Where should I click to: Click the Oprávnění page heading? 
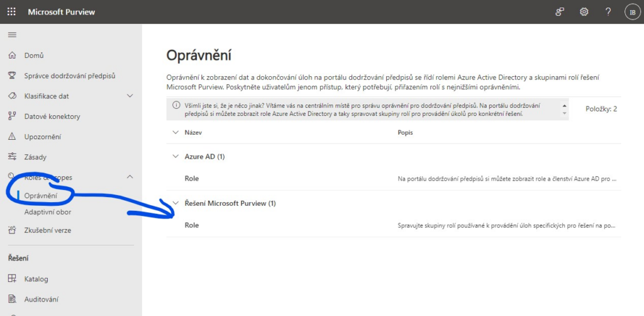pos(199,55)
